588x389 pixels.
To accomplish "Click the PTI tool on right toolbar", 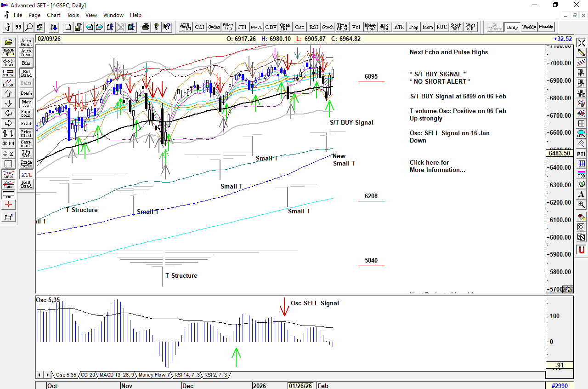I will [581, 154].
